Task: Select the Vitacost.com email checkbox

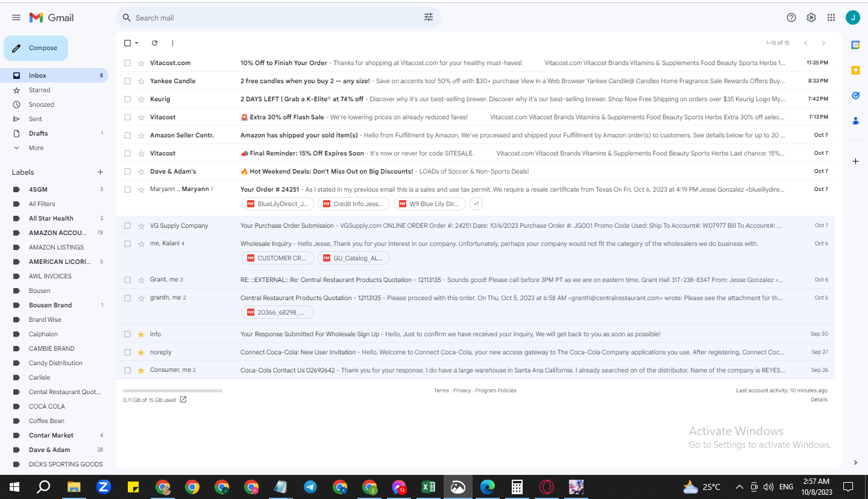Action: tap(127, 63)
